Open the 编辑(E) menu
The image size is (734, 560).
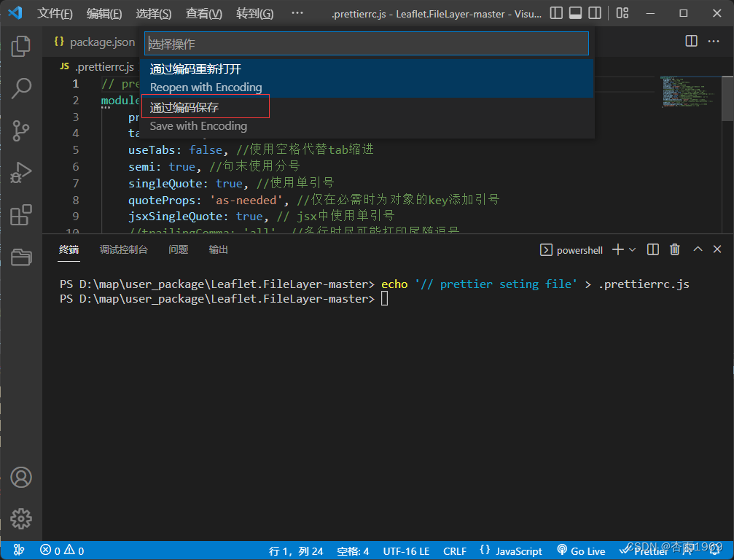coord(104,14)
